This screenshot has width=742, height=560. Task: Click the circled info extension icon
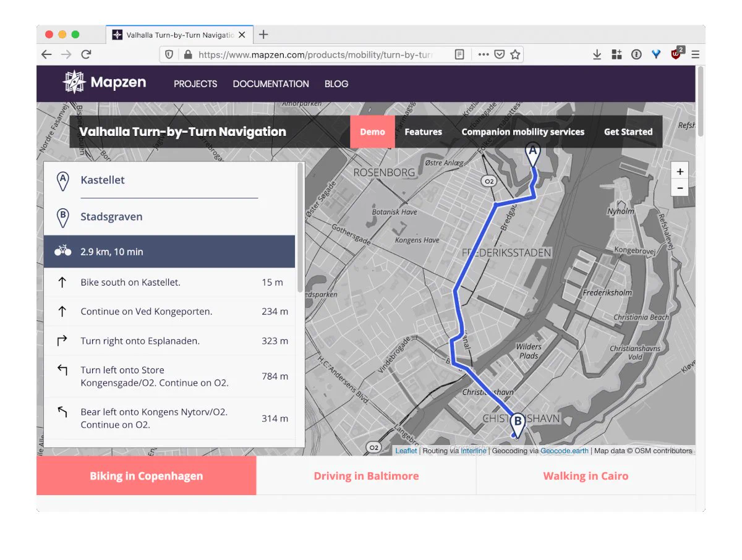tap(636, 54)
